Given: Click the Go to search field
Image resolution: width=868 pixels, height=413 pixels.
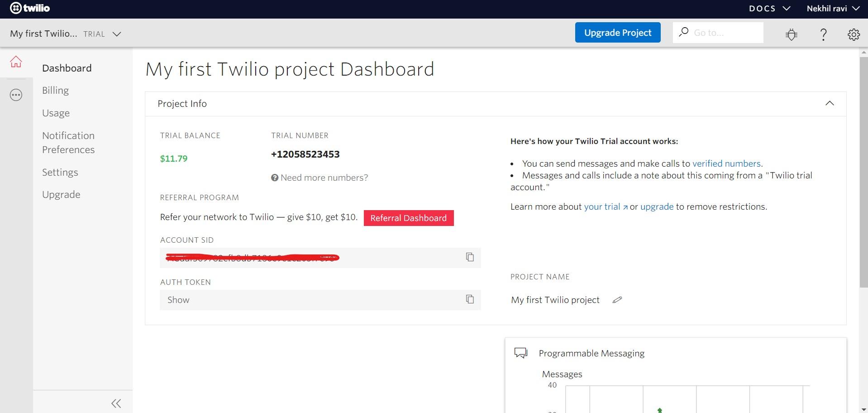Looking at the screenshot, I should point(724,32).
